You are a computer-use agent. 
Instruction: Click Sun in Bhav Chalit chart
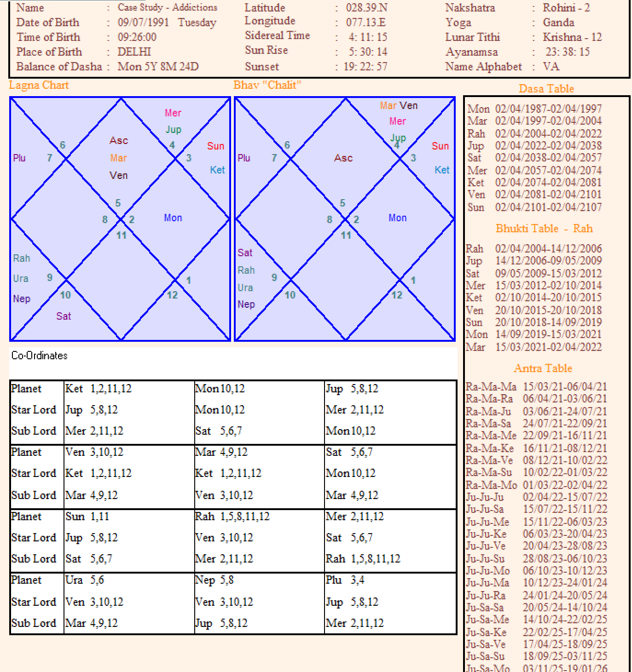(440, 146)
